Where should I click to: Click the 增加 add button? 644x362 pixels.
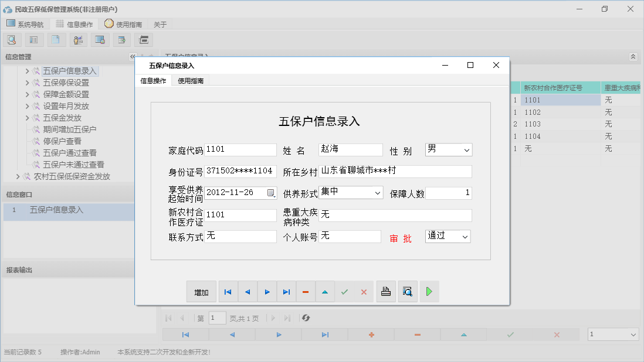(x=201, y=291)
